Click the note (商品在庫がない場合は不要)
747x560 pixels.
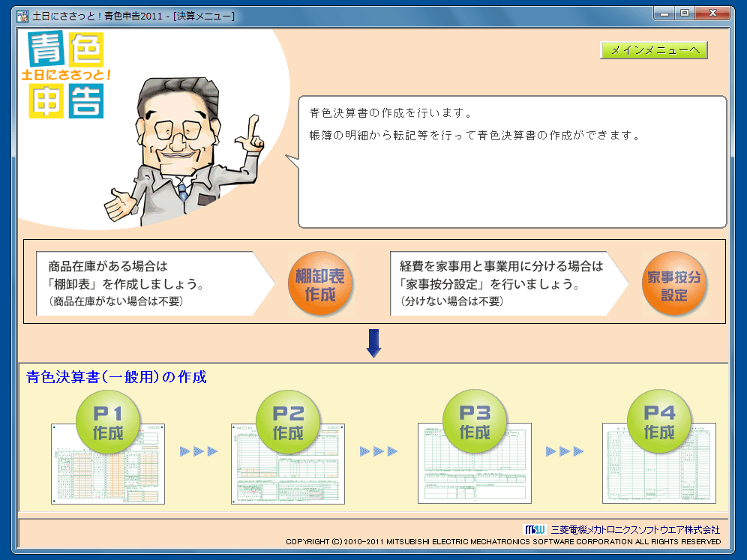point(116,301)
